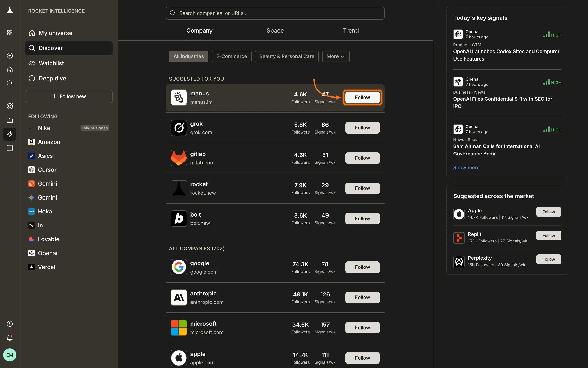Viewport: 588px width, 368px height.
Task: Follow Apple in Suggested across the market
Action: pyautogui.click(x=548, y=212)
